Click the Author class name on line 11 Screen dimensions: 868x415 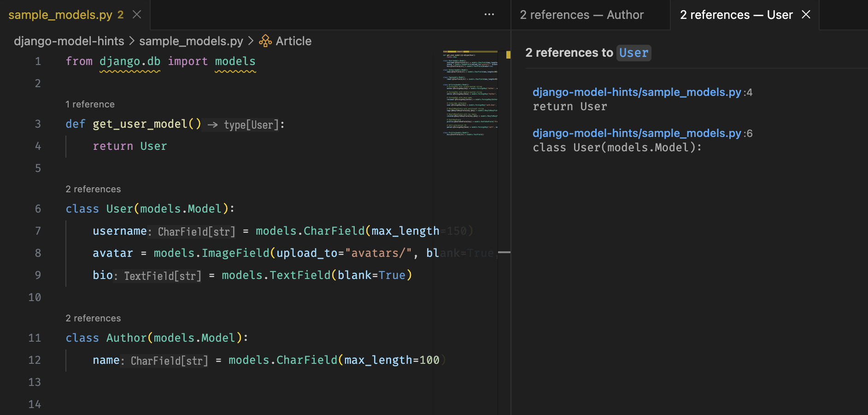[126, 338]
